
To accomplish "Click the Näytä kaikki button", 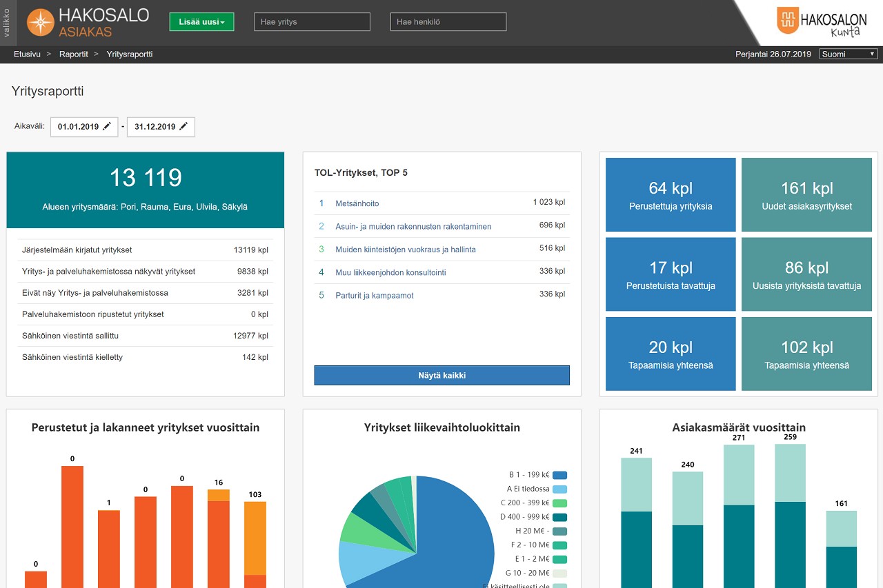I will pyautogui.click(x=442, y=376).
